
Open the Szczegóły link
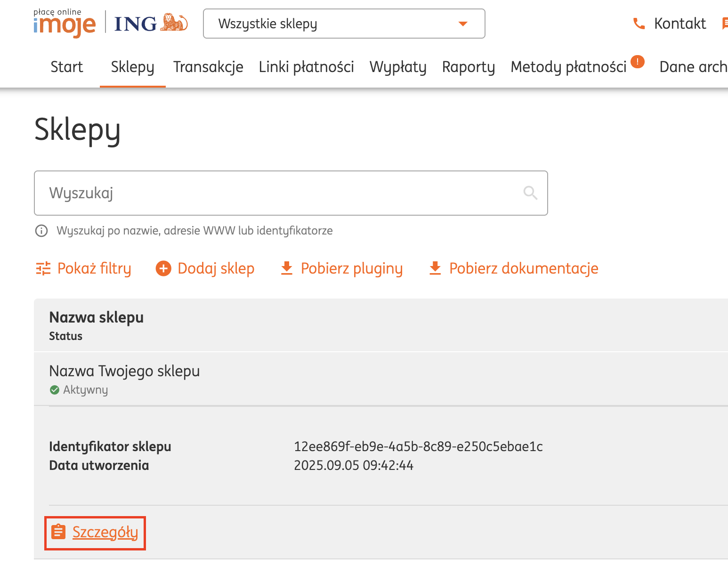(105, 533)
